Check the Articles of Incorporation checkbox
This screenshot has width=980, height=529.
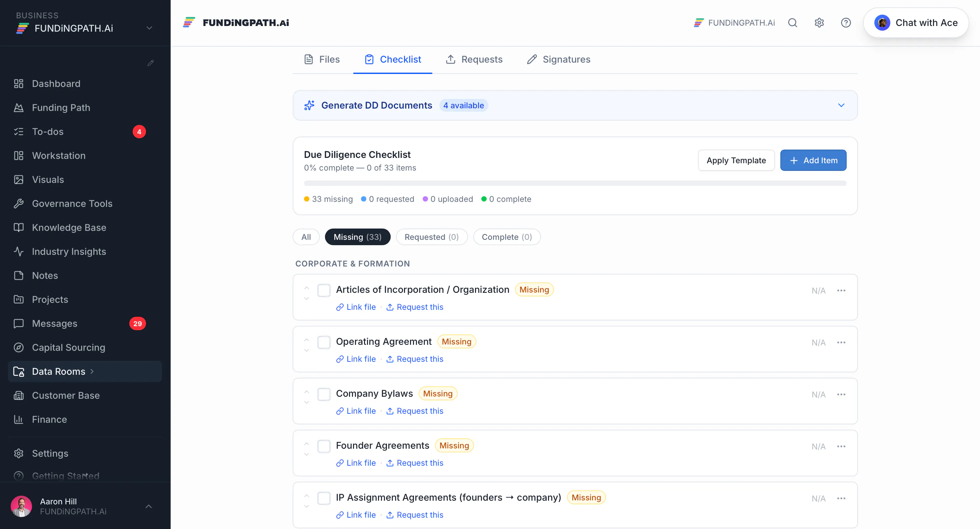[x=324, y=290]
